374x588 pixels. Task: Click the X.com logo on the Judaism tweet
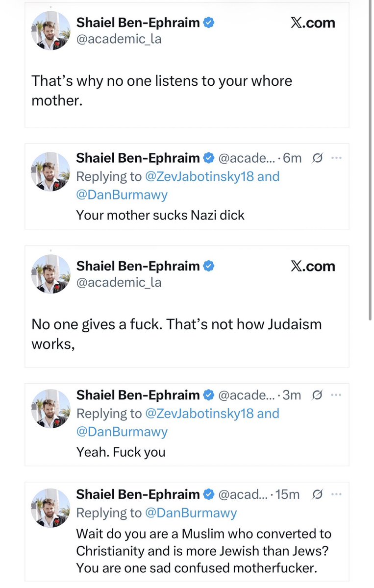[313, 267]
